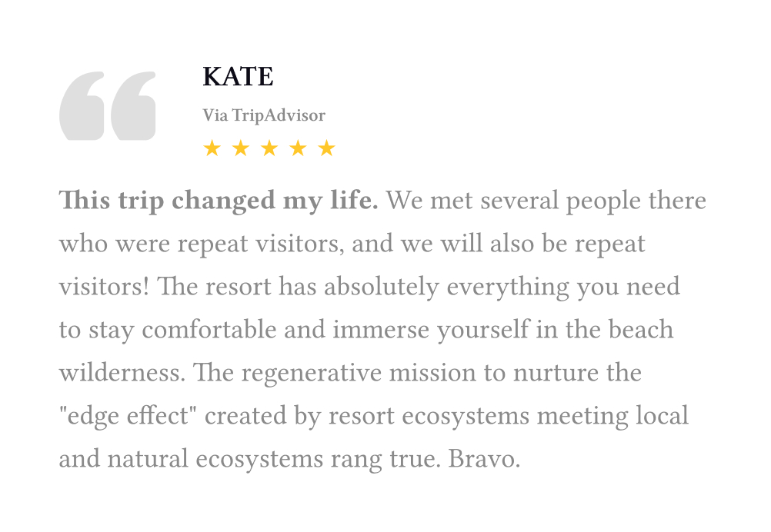Viewport: 771px width, 532px height.
Task: Click the third gold star
Action: coord(269,148)
